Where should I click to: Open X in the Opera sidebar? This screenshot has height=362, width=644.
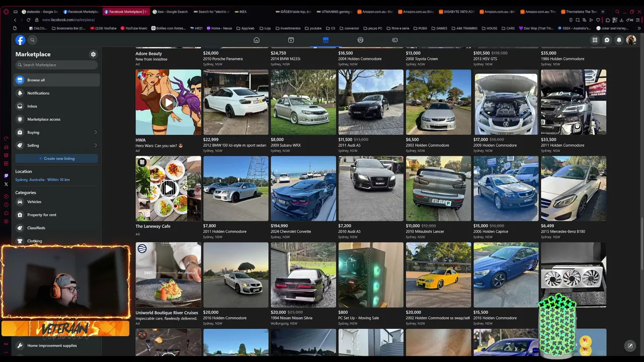coord(6,185)
